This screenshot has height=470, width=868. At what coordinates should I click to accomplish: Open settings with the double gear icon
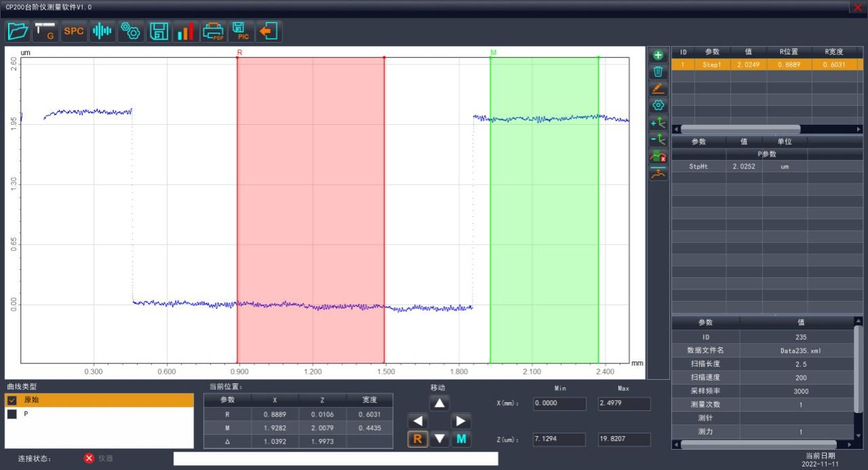[130, 31]
